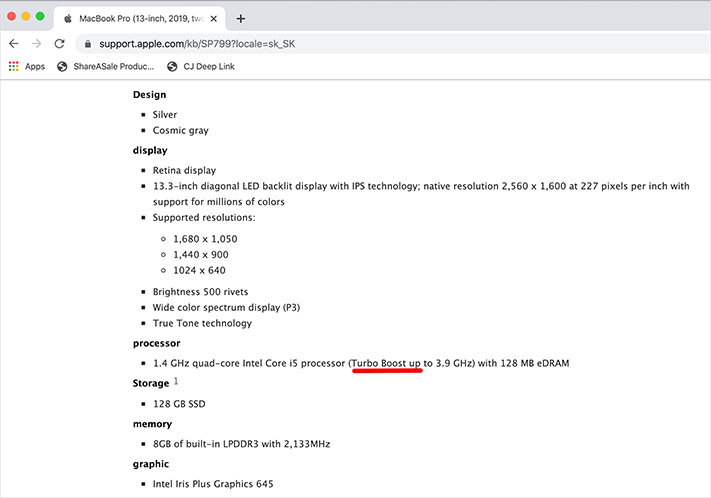The width and height of the screenshot is (711, 498).
Task: Select the MacBook Pro (13-inch, 2019) tab
Action: (140, 18)
